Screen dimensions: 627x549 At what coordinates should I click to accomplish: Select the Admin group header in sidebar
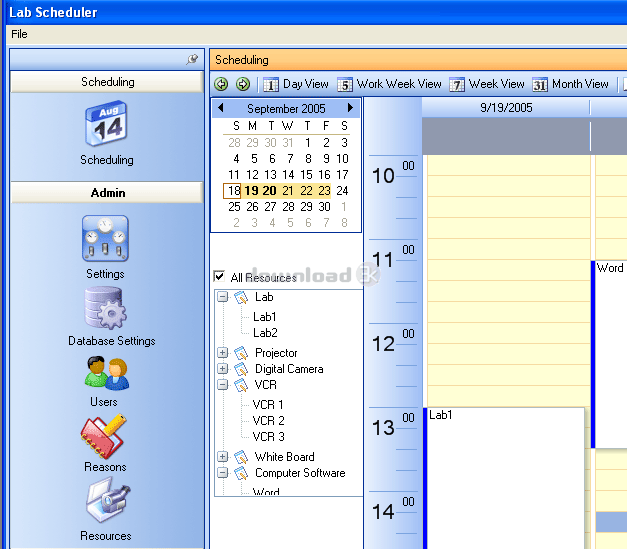pyautogui.click(x=107, y=193)
